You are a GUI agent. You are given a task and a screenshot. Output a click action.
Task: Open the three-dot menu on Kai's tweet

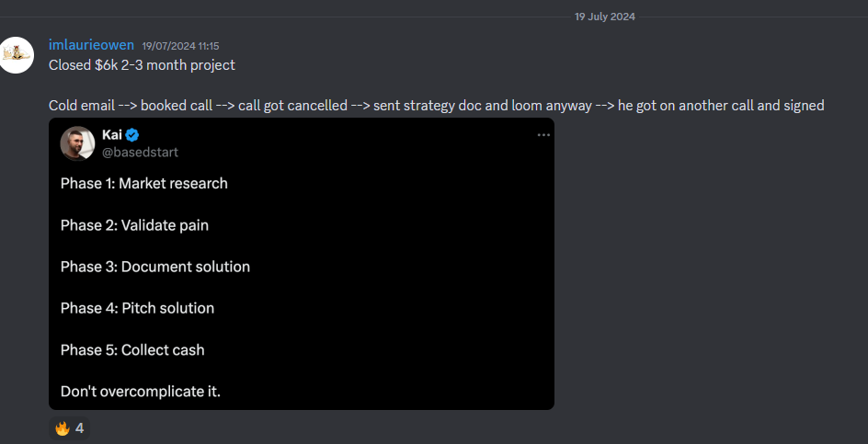click(x=543, y=135)
